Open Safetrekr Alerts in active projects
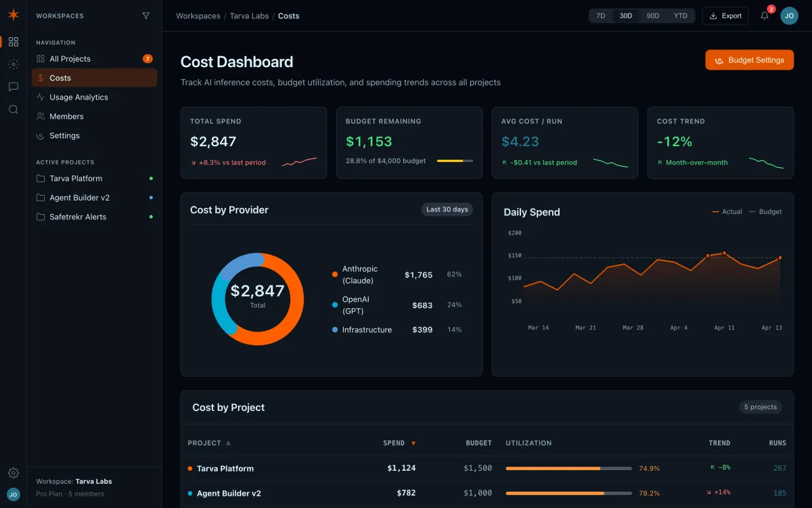Screen dimensions: 812x508 [x=94, y=217]
